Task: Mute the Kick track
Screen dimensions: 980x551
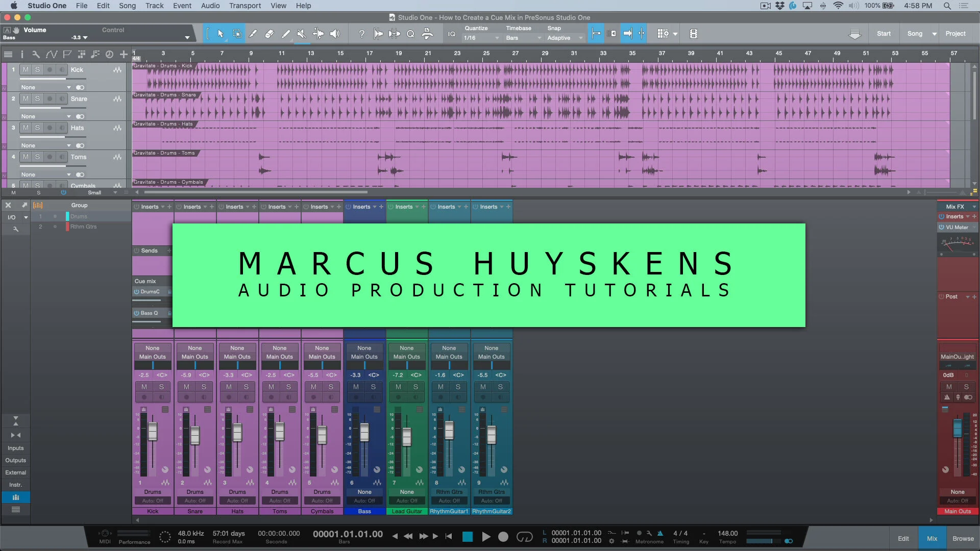Action: (x=26, y=70)
